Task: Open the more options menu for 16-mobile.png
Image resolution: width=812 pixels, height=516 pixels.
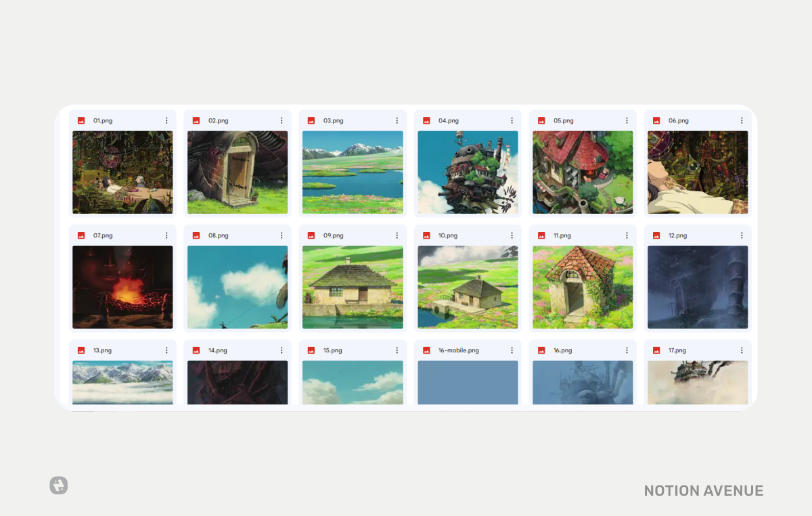Action: point(512,350)
